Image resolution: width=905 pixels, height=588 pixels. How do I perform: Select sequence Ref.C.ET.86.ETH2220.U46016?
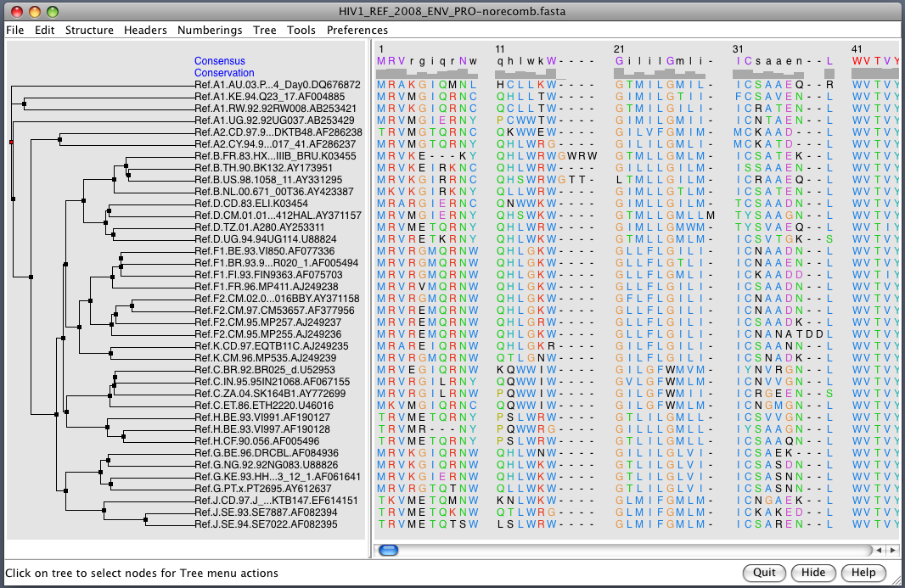click(x=263, y=406)
